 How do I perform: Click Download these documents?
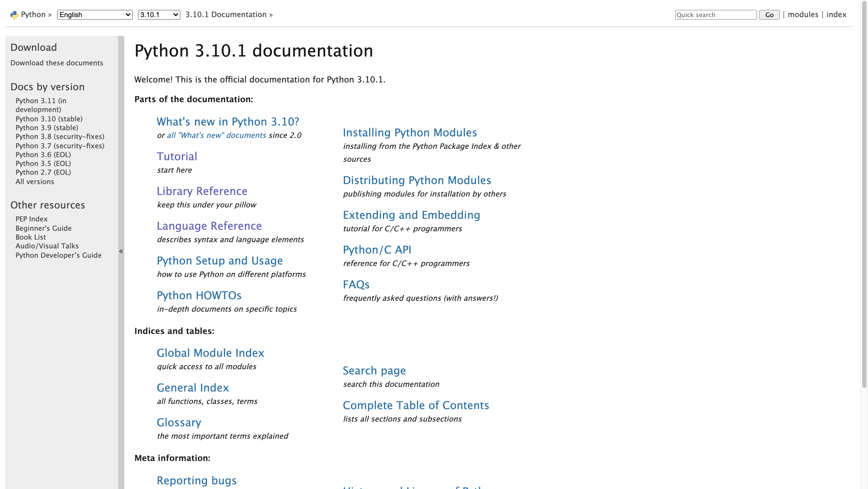(x=57, y=63)
